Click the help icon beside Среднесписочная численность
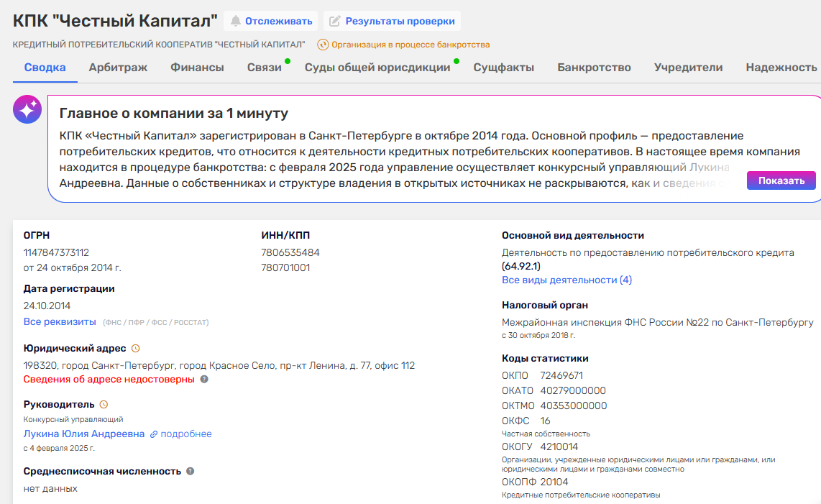821x504 pixels. point(190,471)
